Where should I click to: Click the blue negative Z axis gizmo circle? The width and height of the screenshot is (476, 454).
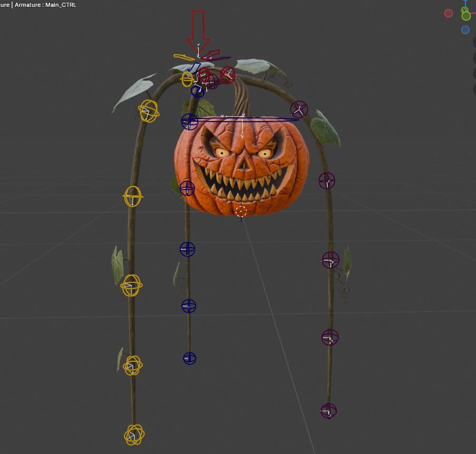coord(465,29)
